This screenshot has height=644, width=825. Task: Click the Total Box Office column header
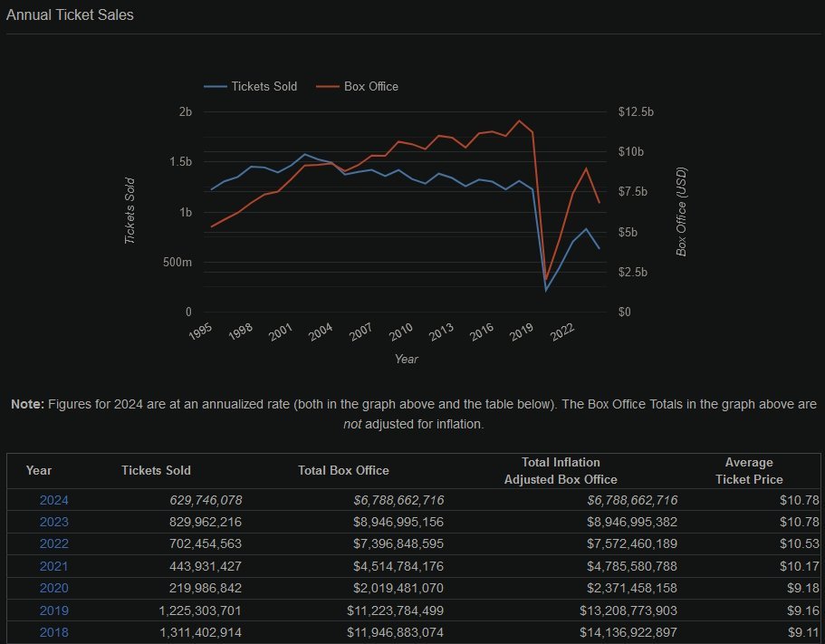343,470
